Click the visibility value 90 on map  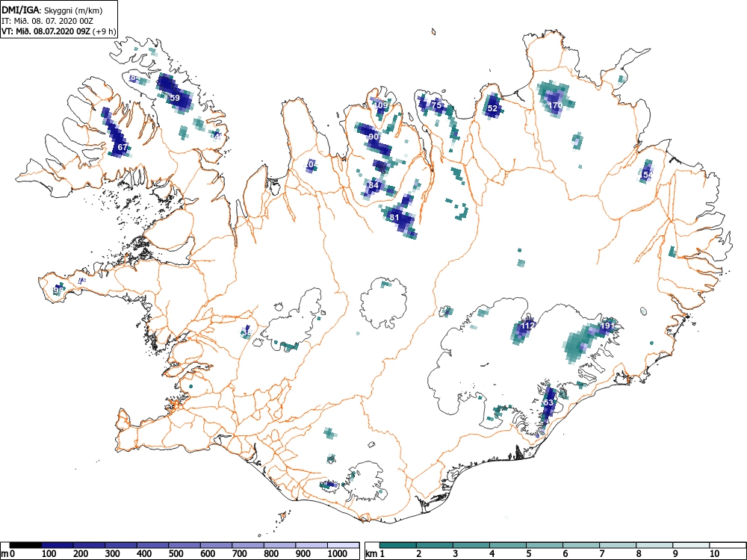(373, 137)
